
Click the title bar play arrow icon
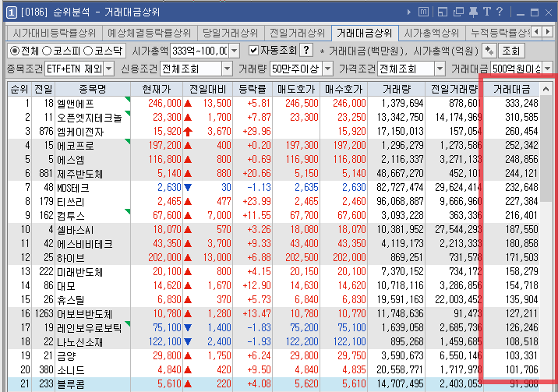(x=409, y=12)
